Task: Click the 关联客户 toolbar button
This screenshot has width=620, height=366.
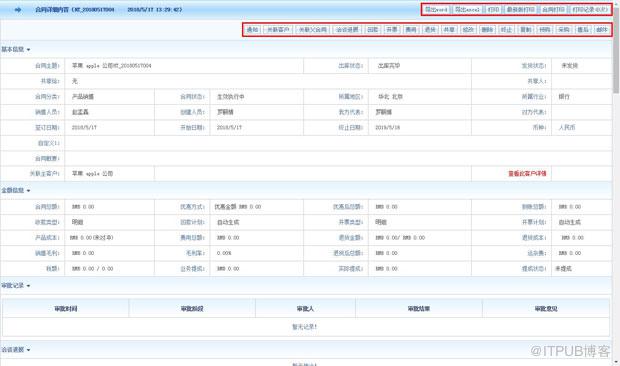Action: [x=278, y=30]
